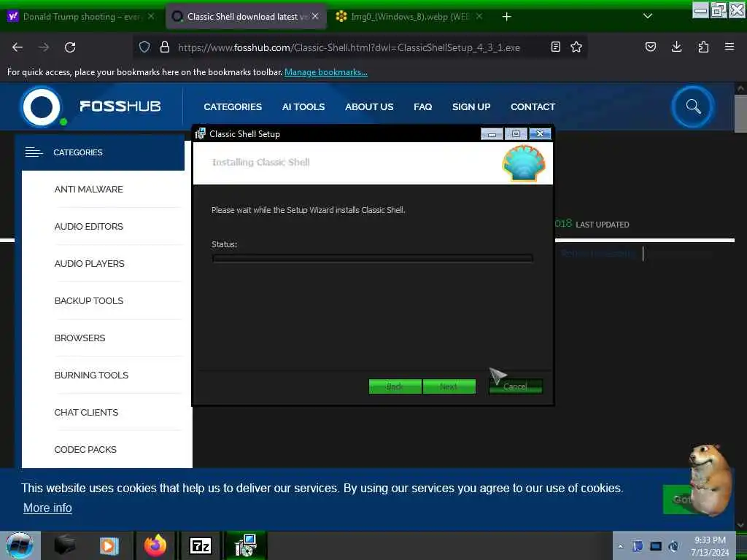Open the CODEC PACKS category

tap(85, 449)
